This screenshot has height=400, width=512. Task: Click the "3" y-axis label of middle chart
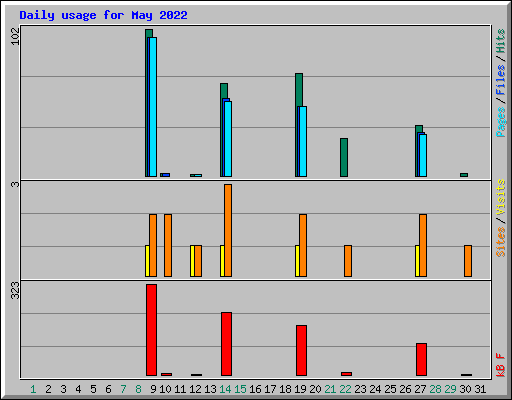coord(15,184)
